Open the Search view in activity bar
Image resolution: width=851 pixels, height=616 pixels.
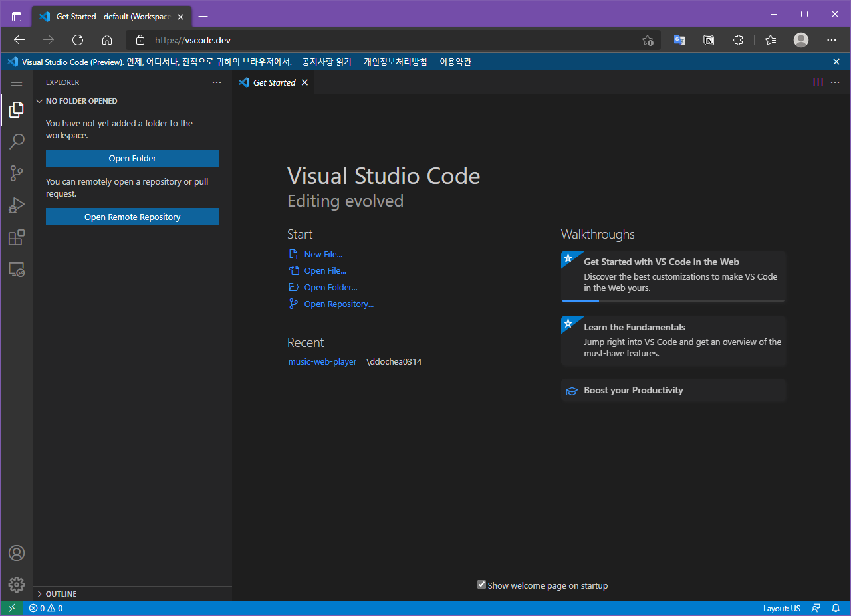coord(17,142)
